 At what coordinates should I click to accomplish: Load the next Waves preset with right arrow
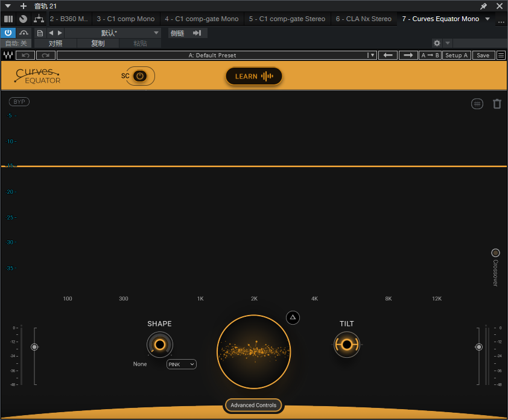click(x=408, y=56)
